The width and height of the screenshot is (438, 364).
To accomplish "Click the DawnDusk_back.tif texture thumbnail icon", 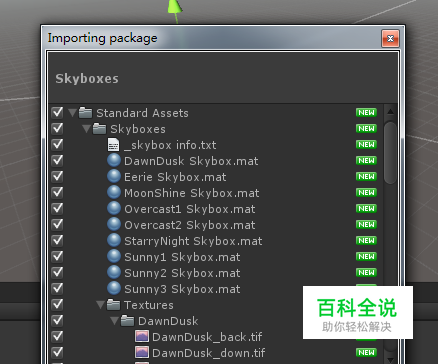I will [142, 336].
